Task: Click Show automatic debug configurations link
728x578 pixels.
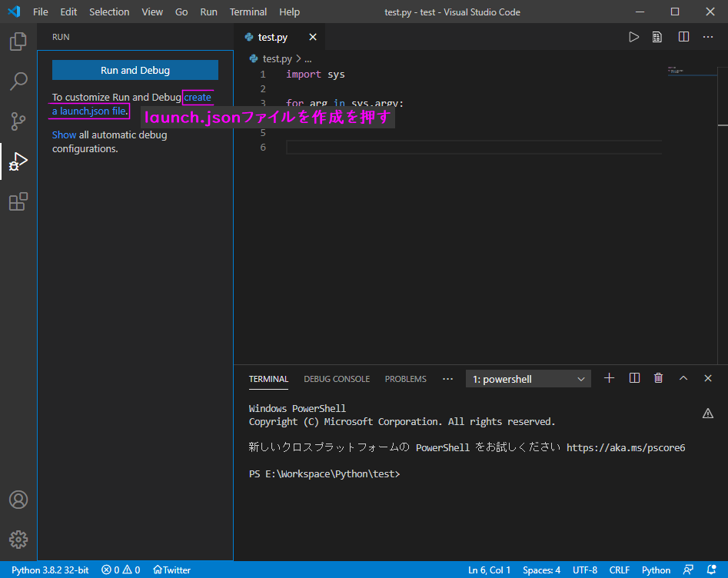Action: coord(64,135)
